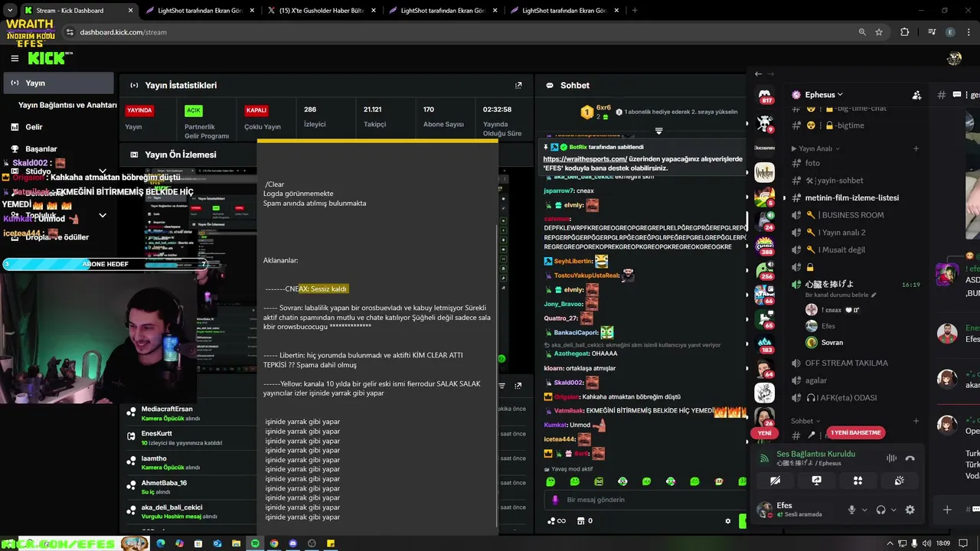The width and height of the screenshot is (980, 551).
Task: Open the yayin-sohbet channel
Action: 834,181
